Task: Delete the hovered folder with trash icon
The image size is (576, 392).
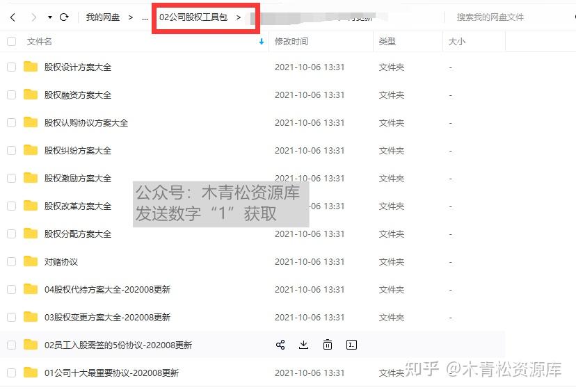Action: [x=328, y=345]
